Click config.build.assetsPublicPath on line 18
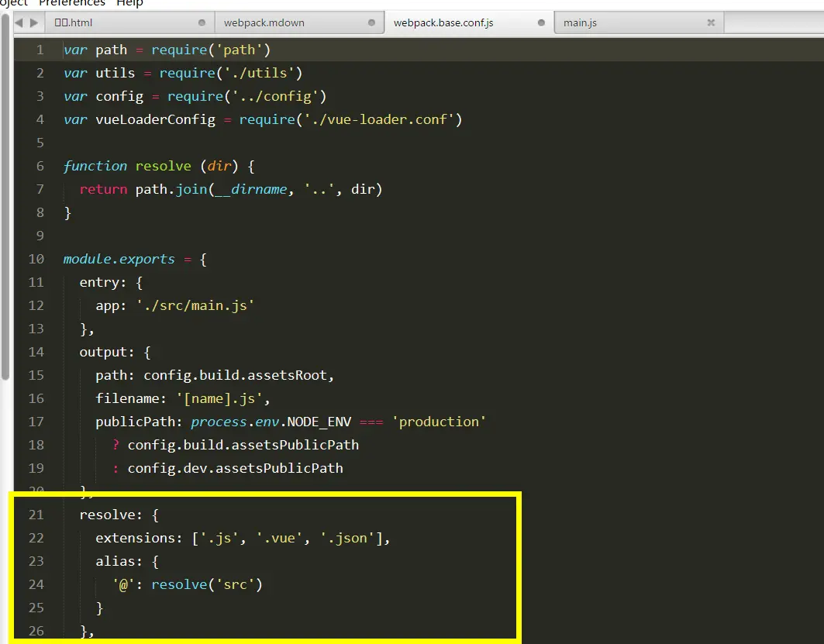 pyautogui.click(x=243, y=445)
